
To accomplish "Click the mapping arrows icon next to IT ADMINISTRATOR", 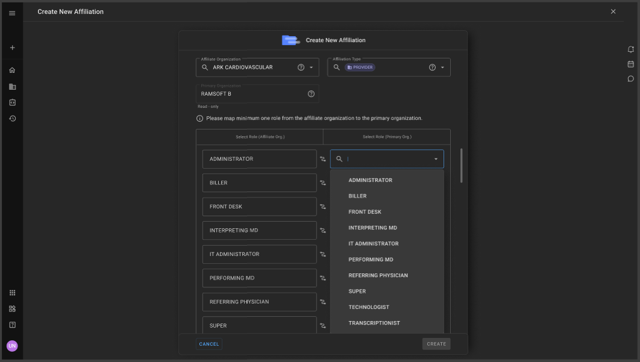I will pyautogui.click(x=323, y=254).
